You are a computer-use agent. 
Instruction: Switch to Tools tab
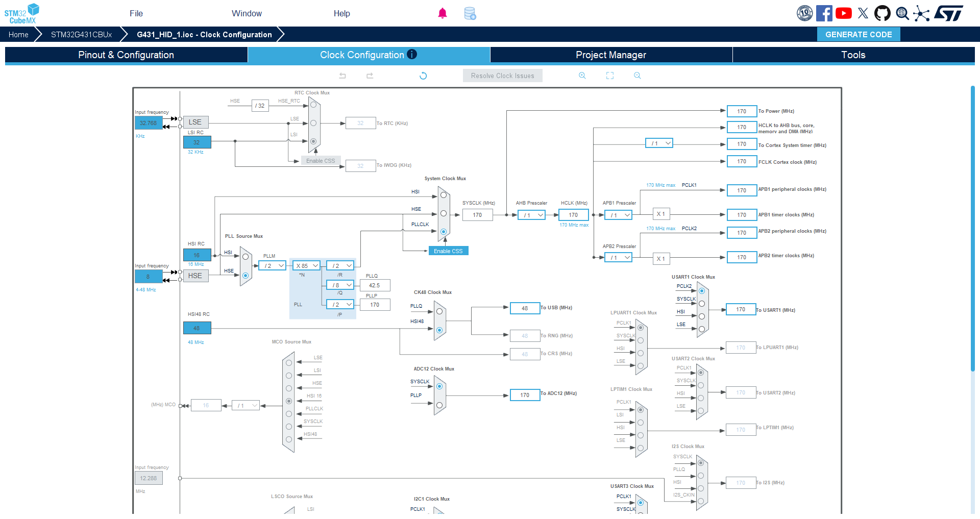853,55
